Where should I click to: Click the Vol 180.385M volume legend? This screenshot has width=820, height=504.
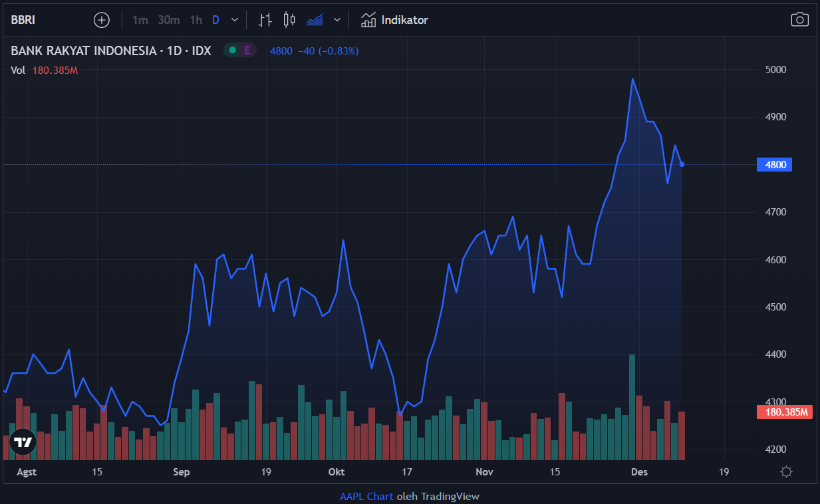(45, 70)
